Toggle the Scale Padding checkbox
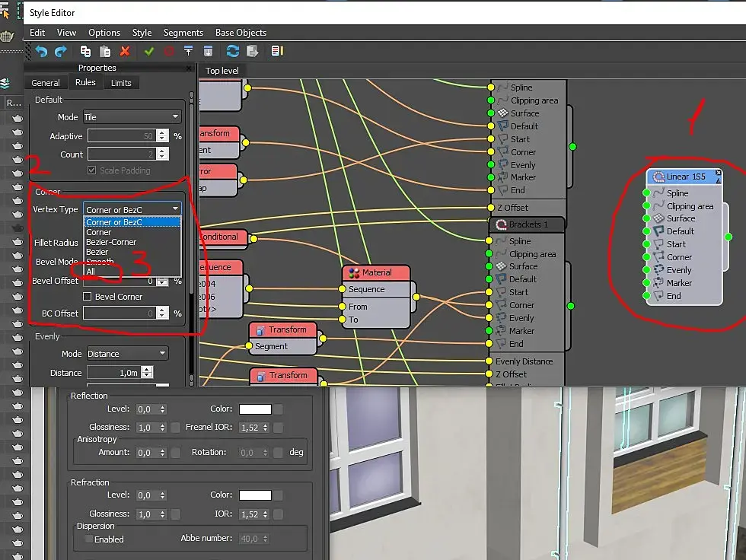746x560 pixels. tap(92, 170)
